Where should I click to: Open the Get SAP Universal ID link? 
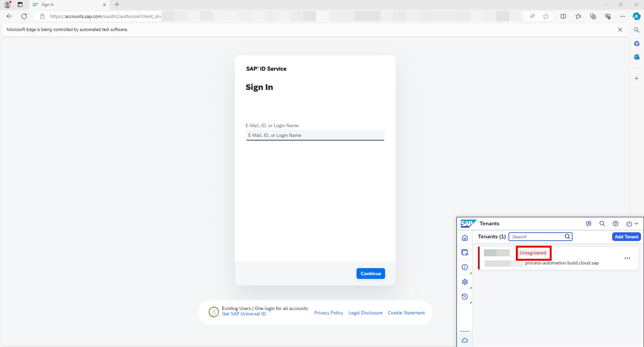[244, 314]
